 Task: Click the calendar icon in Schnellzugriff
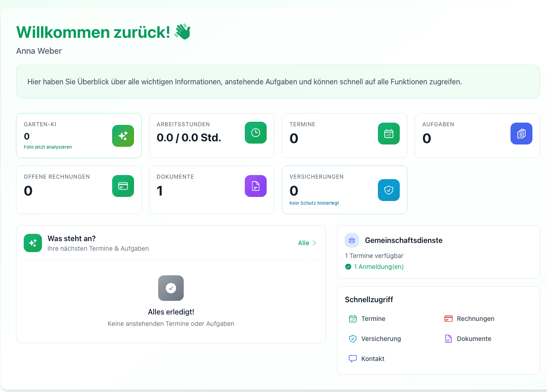pos(352,319)
